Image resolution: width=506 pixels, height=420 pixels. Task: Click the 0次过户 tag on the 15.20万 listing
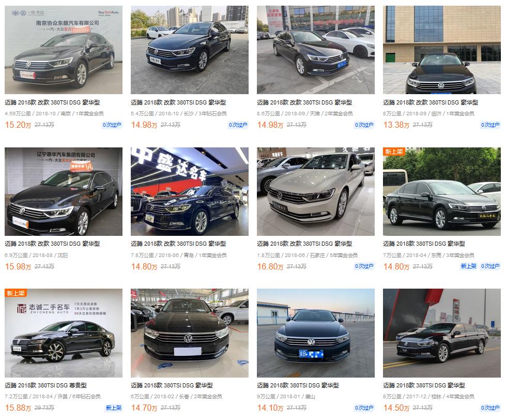point(112,125)
